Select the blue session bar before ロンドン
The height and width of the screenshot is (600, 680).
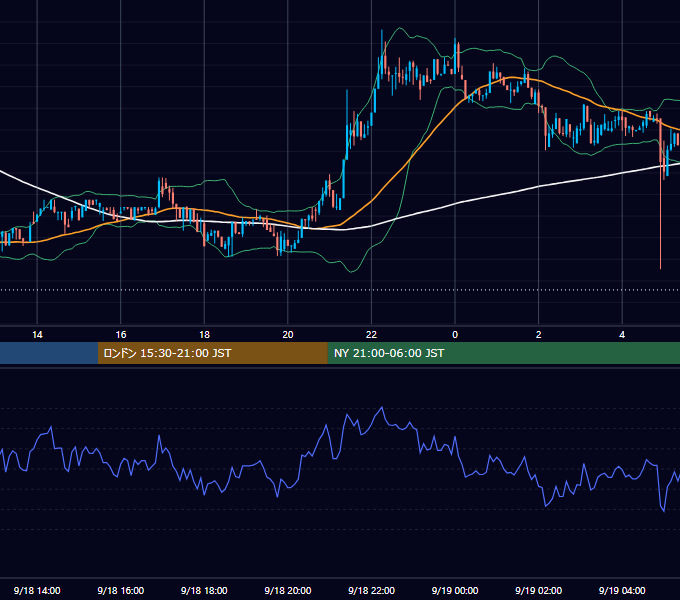pos(49,353)
